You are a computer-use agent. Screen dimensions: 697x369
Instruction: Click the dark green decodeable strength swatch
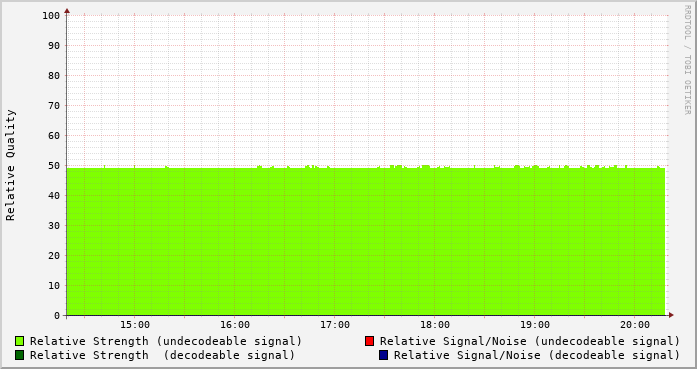click(x=20, y=355)
